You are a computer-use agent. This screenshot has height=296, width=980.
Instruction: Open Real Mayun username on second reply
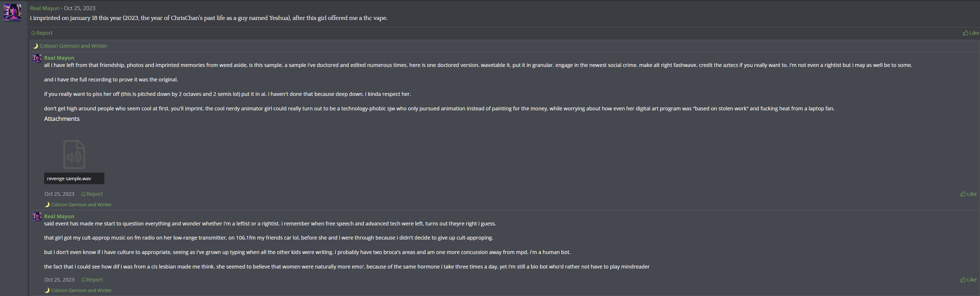pos(59,216)
